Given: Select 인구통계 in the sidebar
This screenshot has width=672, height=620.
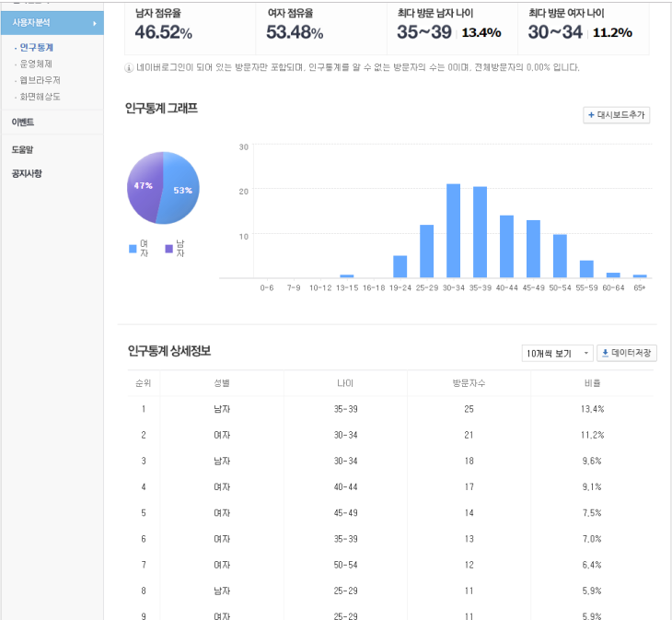Looking at the screenshot, I should click(x=36, y=47).
